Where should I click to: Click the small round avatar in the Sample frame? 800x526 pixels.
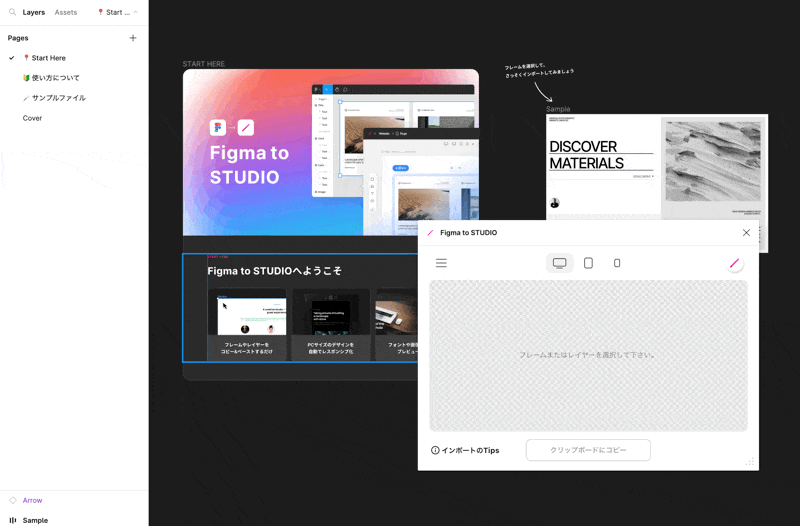click(x=555, y=203)
